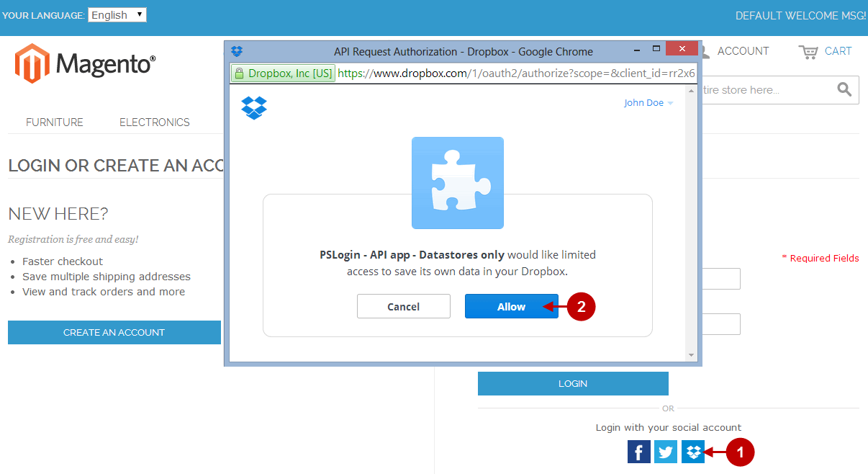Click the Cancel button in Dropbox popup

tap(404, 306)
